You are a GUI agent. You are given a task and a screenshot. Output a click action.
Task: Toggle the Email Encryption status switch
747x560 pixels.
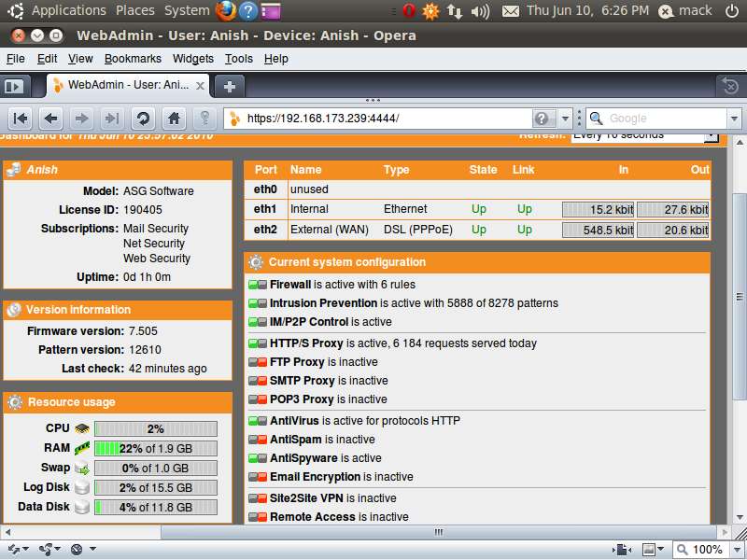[258, 477]
